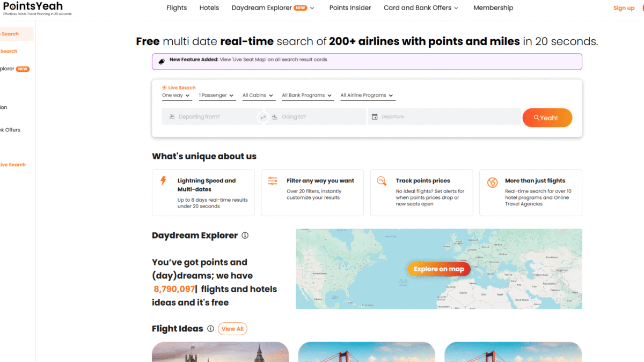Click the View All button

[232, 329]
